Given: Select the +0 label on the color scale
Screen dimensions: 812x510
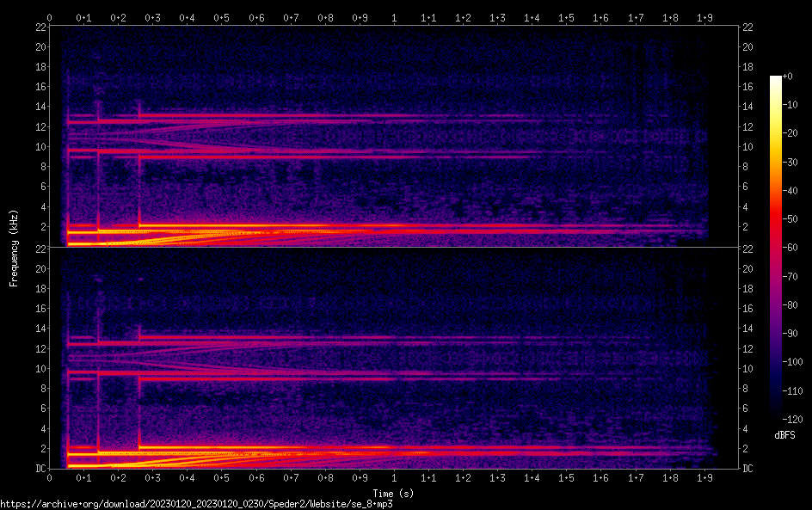Looking at the screenshot, I should [x=788, y=77].
